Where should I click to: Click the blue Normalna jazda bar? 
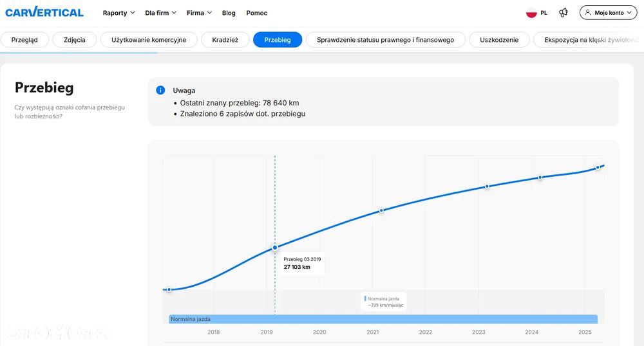(383, 319)
